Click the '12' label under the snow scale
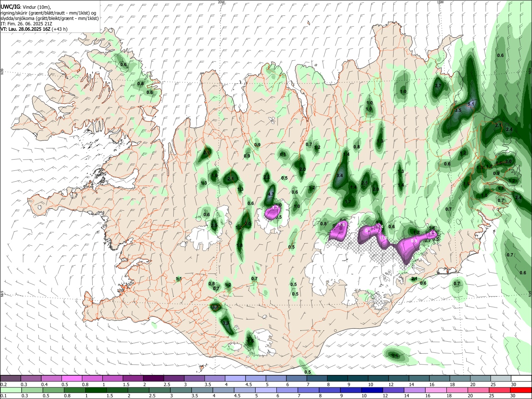This screenshot has height=399, width=532. click(x=391, y=384)
